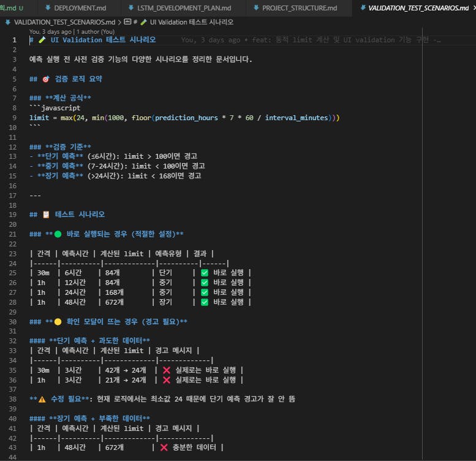Click the red X in the 21개 → 24개 row
This screenshot has height=461, width=476.
click(167, 380)
